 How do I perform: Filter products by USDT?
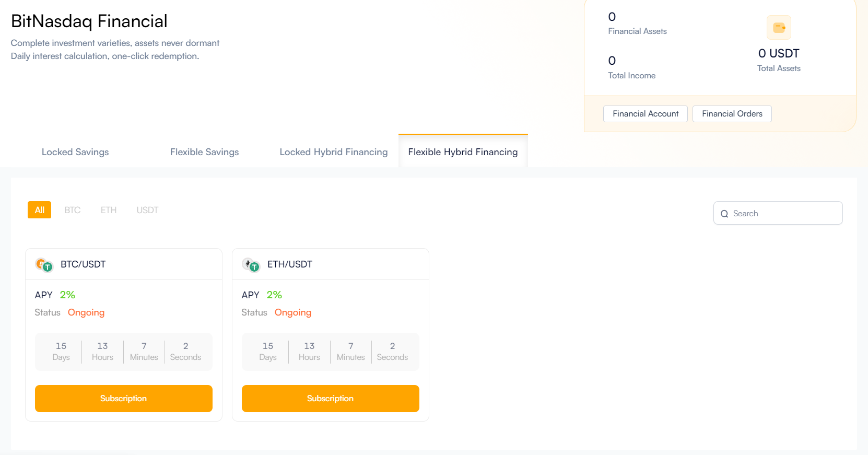[147, 210]
